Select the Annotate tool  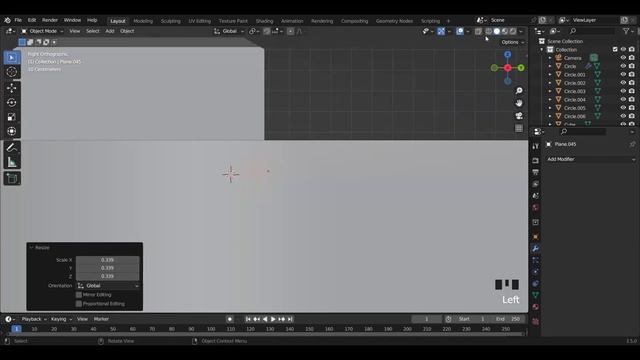point(12,147)
